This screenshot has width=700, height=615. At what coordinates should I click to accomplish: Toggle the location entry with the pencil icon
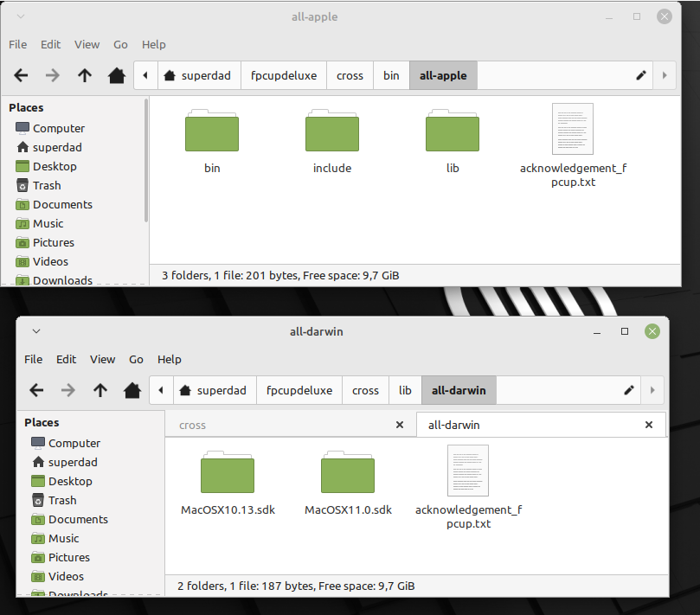[640, 75]
